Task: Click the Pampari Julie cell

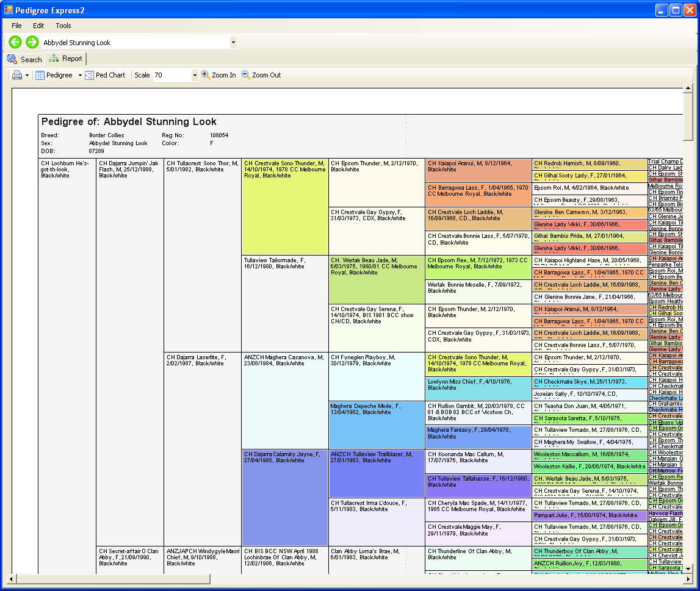Action: (x=590, y=516)
